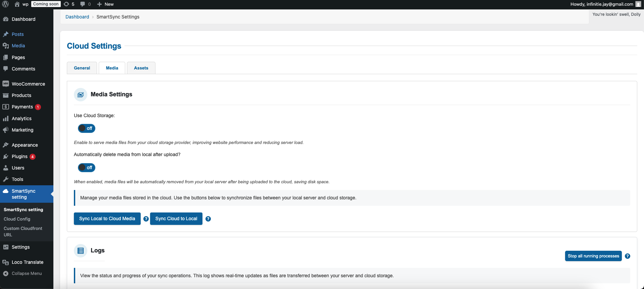Click the Cloud Settings heading
The height and width of the screenshot is (289, 644).
[x=94, y=46]
